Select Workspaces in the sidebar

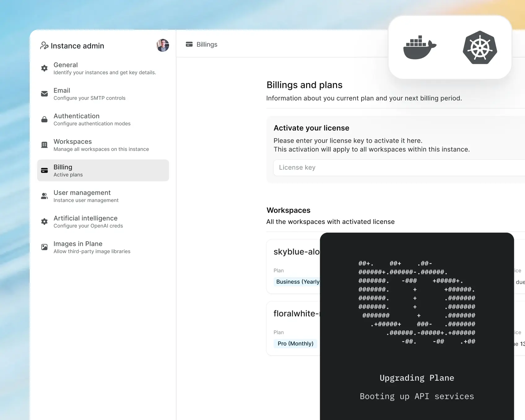103,145
